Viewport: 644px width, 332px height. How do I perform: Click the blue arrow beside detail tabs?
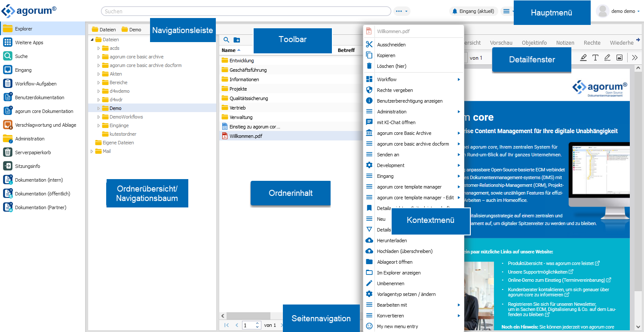(x=638, y=40)
